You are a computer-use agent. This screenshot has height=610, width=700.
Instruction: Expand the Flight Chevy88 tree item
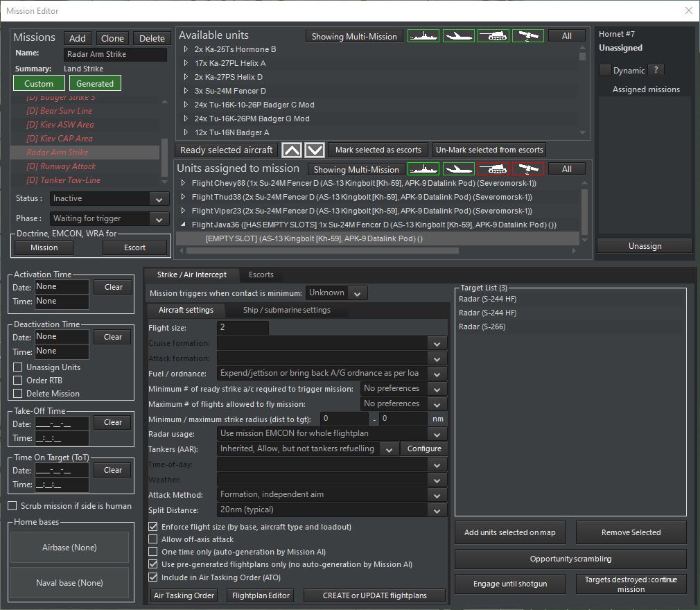[184, 184]
